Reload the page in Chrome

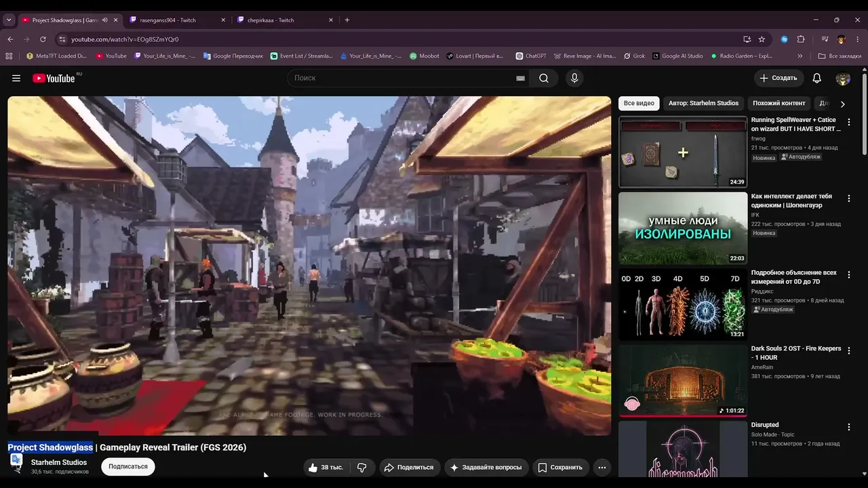[43, 39]
